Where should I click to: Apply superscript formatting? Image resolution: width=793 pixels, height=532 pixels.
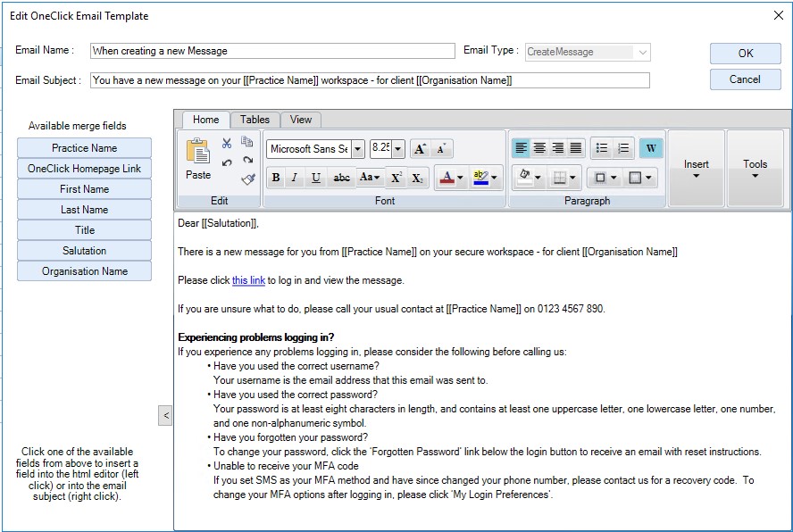396,178
